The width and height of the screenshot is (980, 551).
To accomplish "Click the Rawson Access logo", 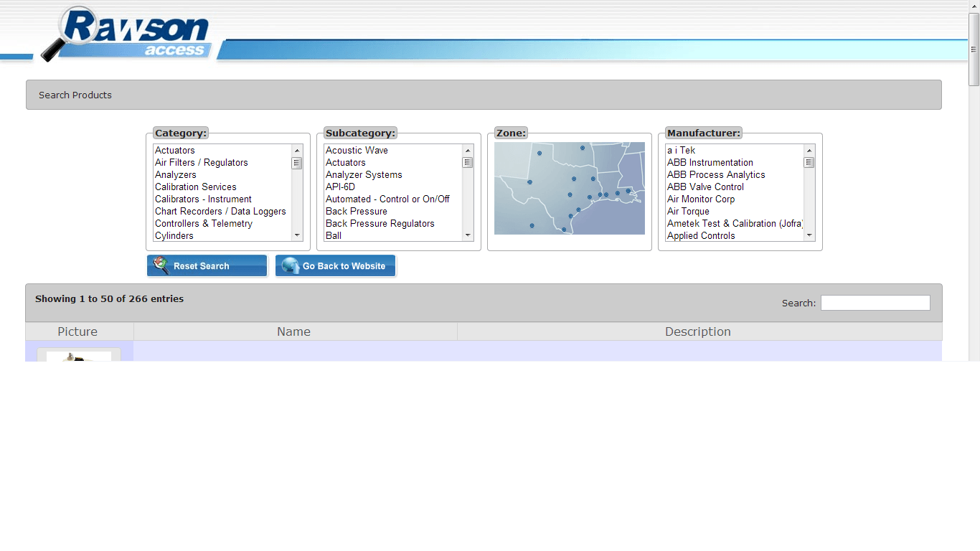I will 128,34.
